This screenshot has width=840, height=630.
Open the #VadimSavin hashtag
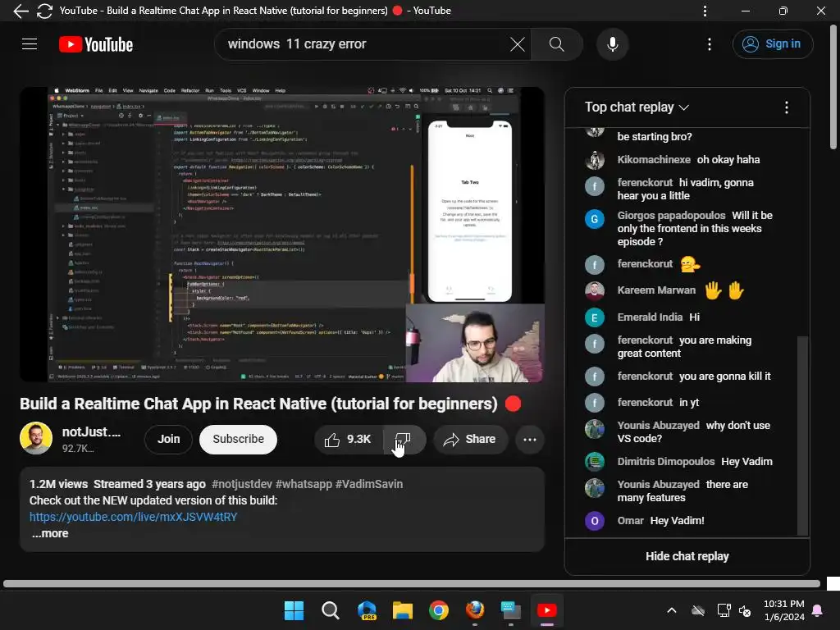coord(369,484)
